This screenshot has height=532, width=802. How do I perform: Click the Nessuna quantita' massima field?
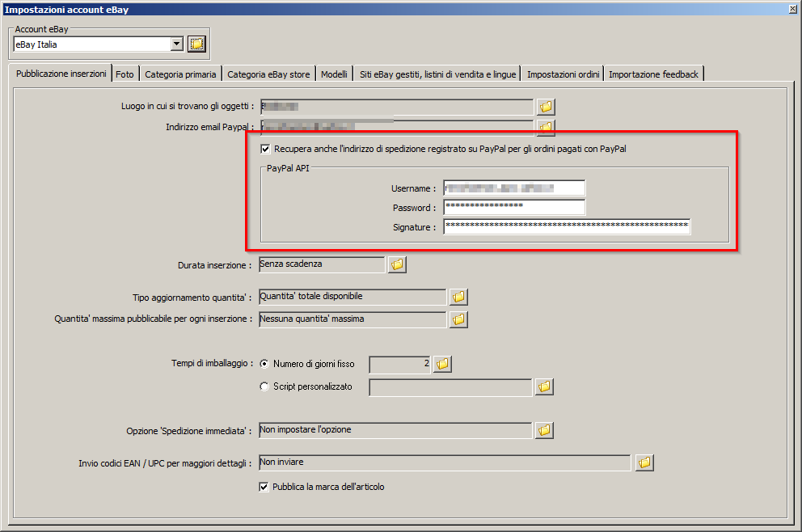352,319
